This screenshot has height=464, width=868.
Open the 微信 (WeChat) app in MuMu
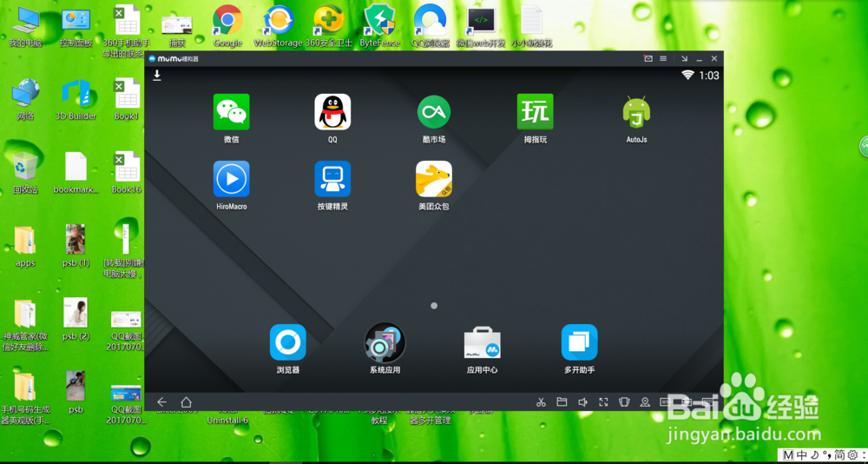(x=232, y=112)
